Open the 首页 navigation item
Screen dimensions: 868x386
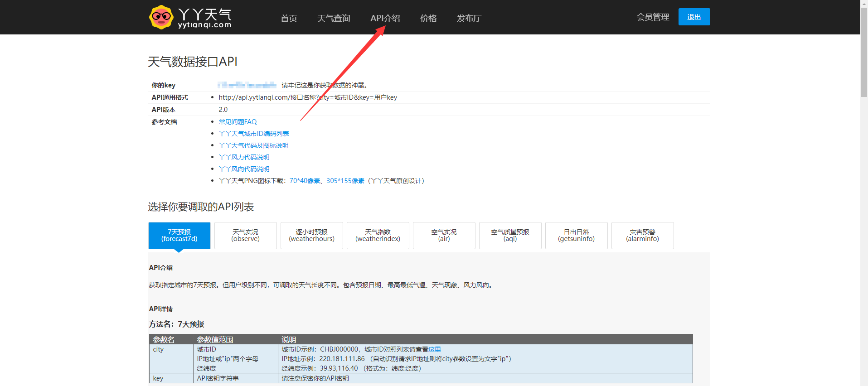click(x=289, y=18)
